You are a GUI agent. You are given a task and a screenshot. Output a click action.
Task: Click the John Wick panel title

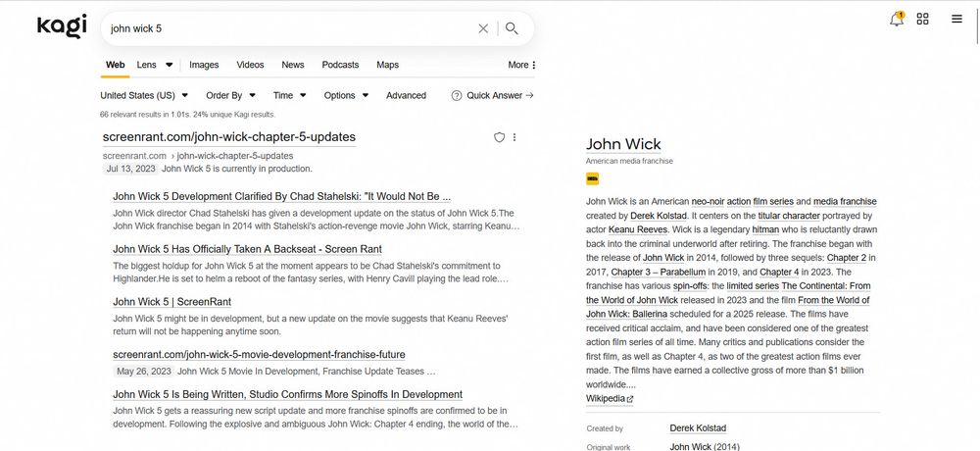623,144
